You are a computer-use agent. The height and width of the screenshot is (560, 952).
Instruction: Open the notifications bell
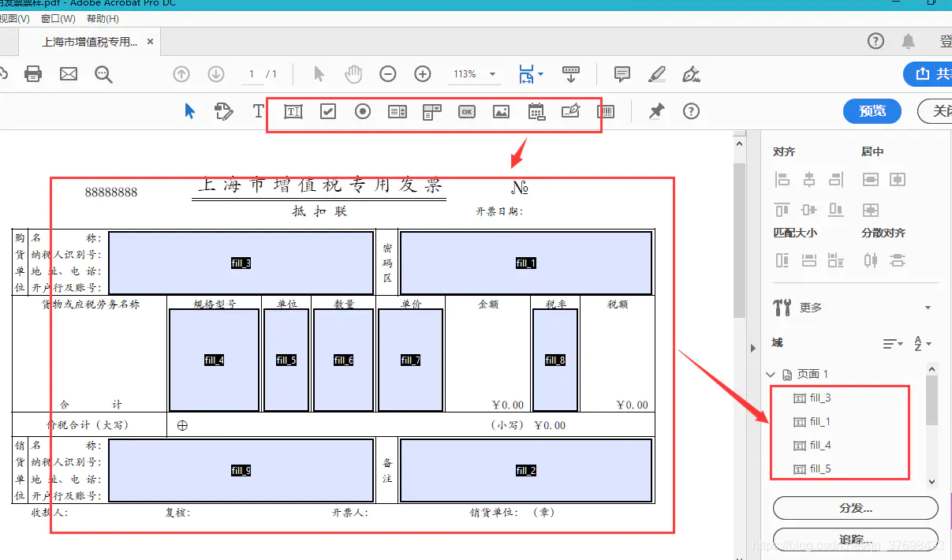[x=909, y=41]
